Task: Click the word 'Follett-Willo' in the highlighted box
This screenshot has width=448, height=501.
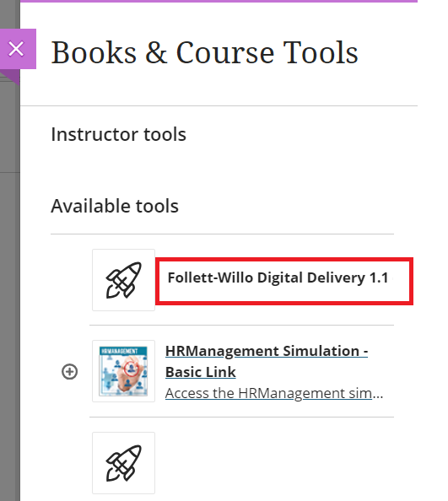Action: pos(210,277)
